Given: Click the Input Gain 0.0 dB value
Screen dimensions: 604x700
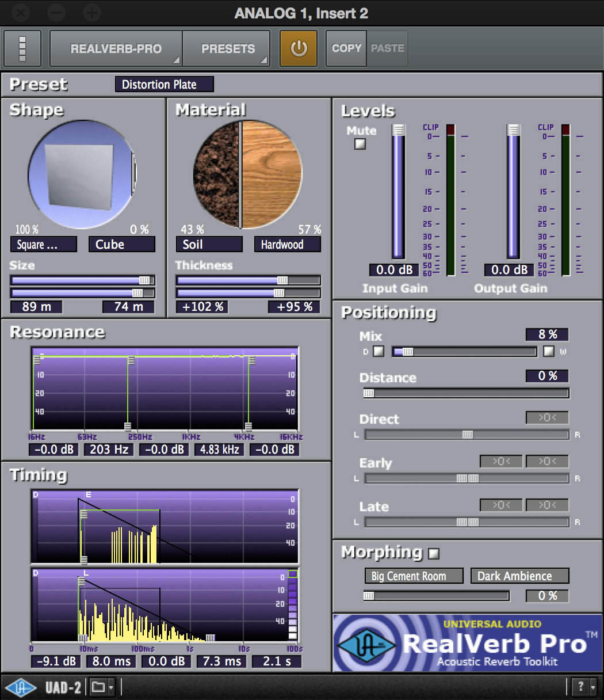Looking at the screenshot, I should 395,269.
